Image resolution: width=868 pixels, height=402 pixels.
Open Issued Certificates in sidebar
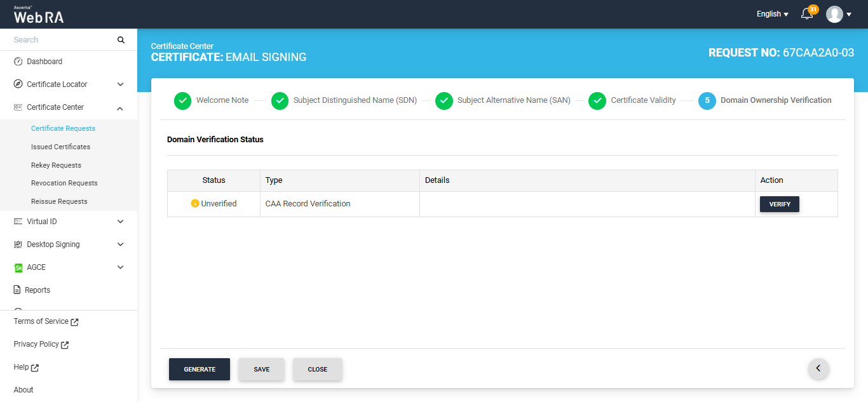[60, 147]
